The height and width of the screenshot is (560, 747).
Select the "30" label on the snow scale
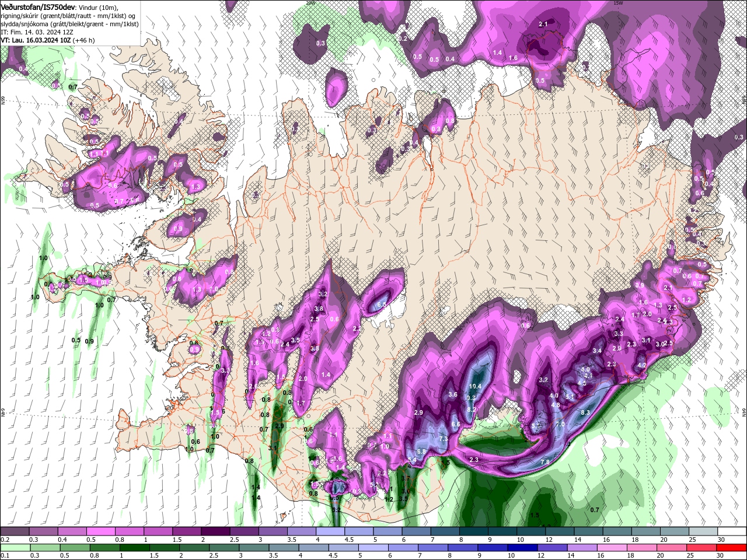[720, 540]
